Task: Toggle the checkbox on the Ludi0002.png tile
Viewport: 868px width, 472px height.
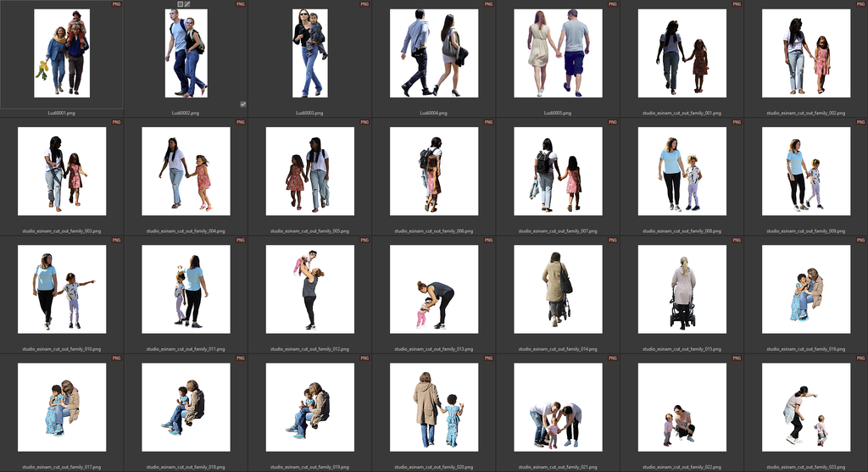Action: pyautogui.click(x=242, y=104)
